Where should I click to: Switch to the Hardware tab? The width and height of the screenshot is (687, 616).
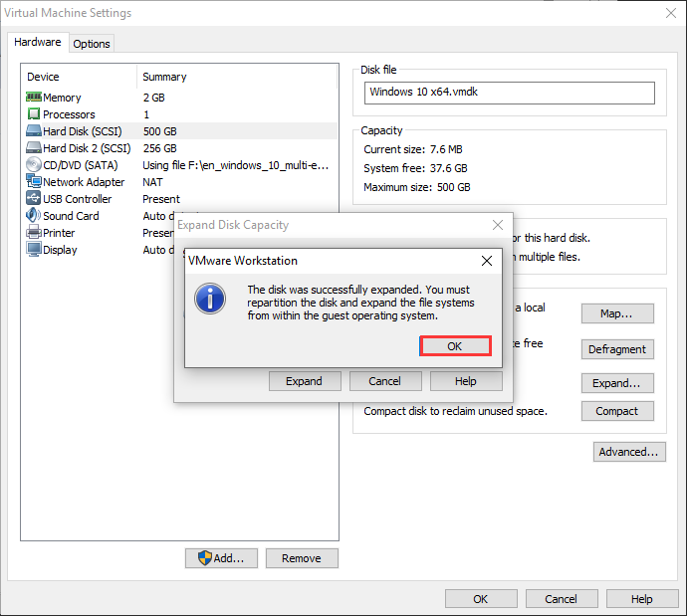tap(38, 42)
